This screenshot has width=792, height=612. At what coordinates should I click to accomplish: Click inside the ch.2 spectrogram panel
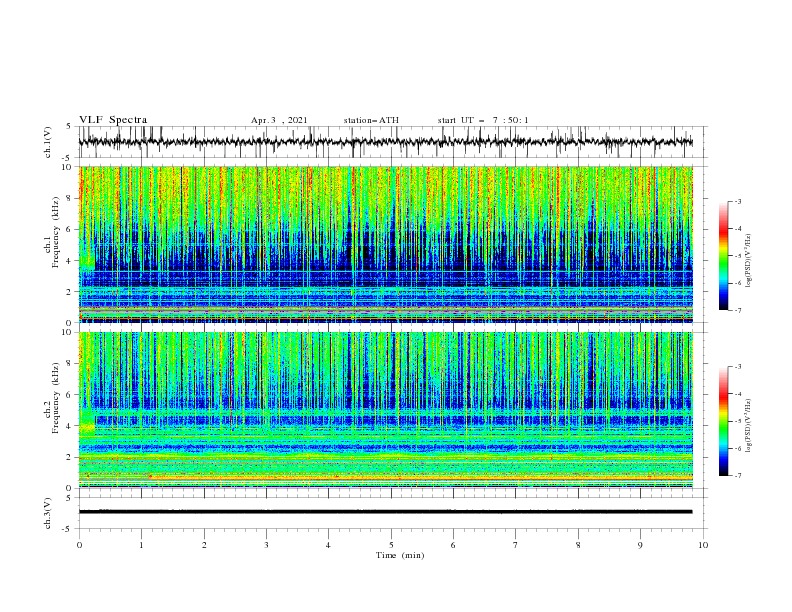click(385, 410)
